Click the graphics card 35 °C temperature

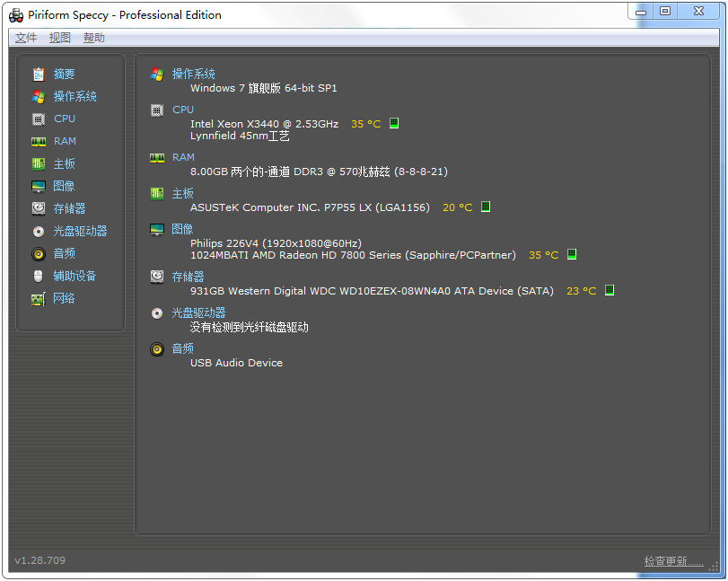[x=544, y=255]
